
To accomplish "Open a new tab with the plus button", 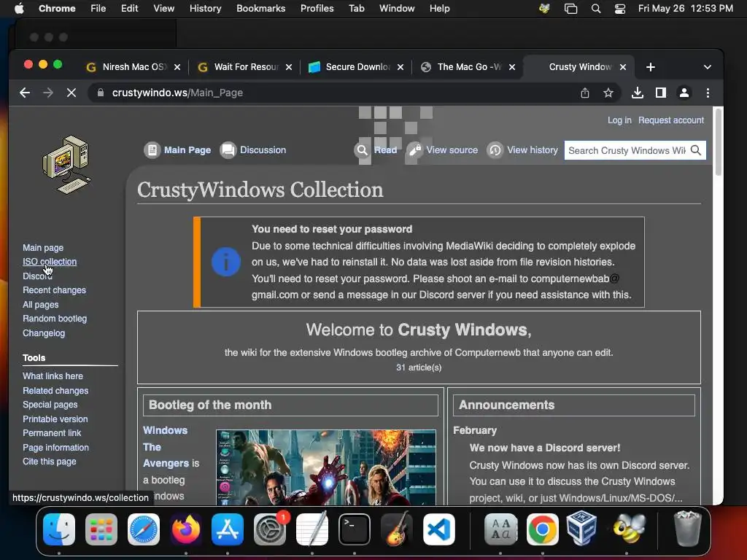I will pos(650,67).
